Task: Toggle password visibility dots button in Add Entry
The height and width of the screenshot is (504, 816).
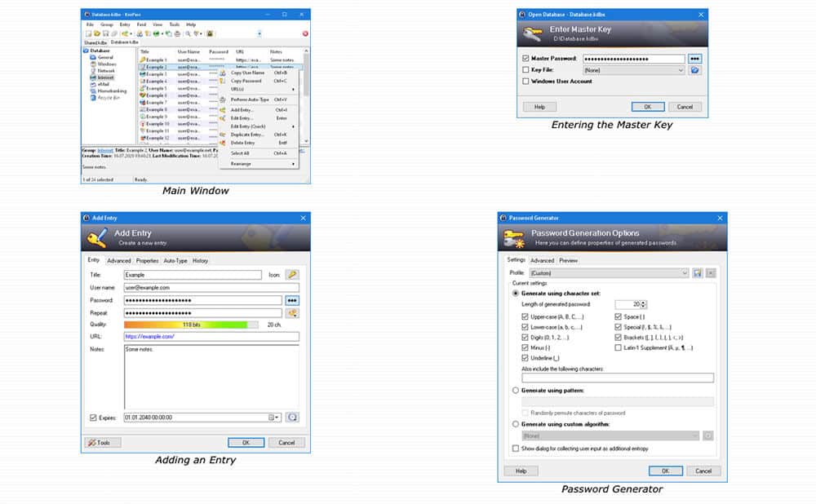Action: [292, 301]
